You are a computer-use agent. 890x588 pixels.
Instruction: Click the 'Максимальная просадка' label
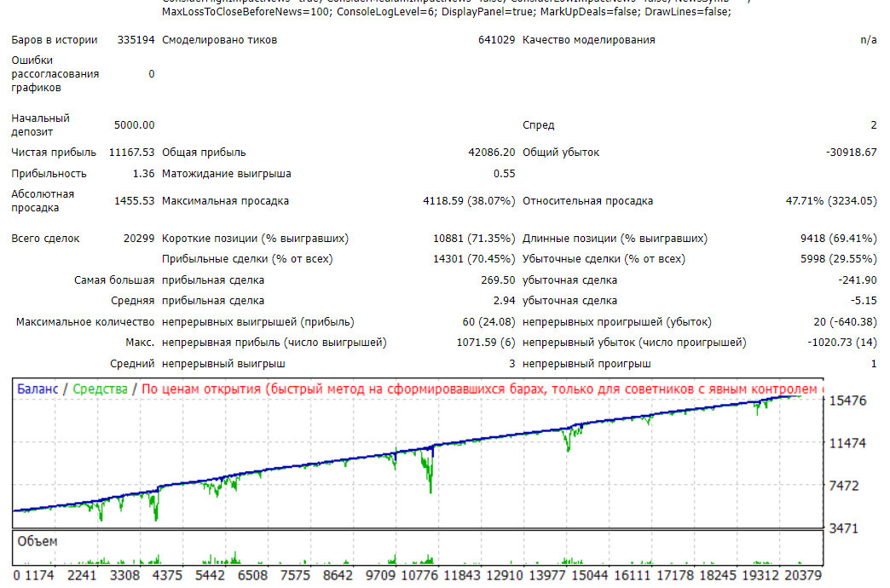coord(225,201)
